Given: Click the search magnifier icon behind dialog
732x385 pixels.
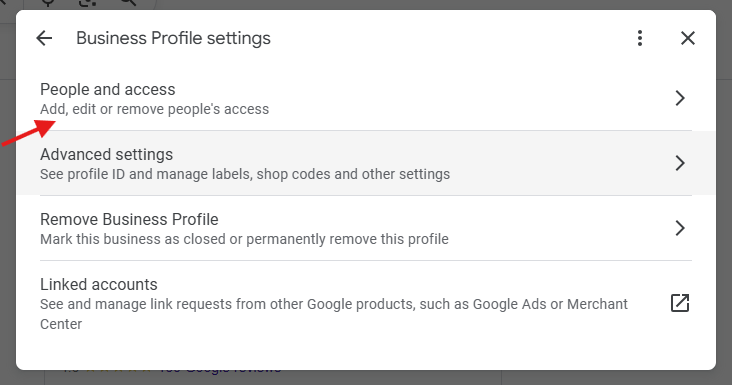Looking at the screenshot, I should coord(128,3).
